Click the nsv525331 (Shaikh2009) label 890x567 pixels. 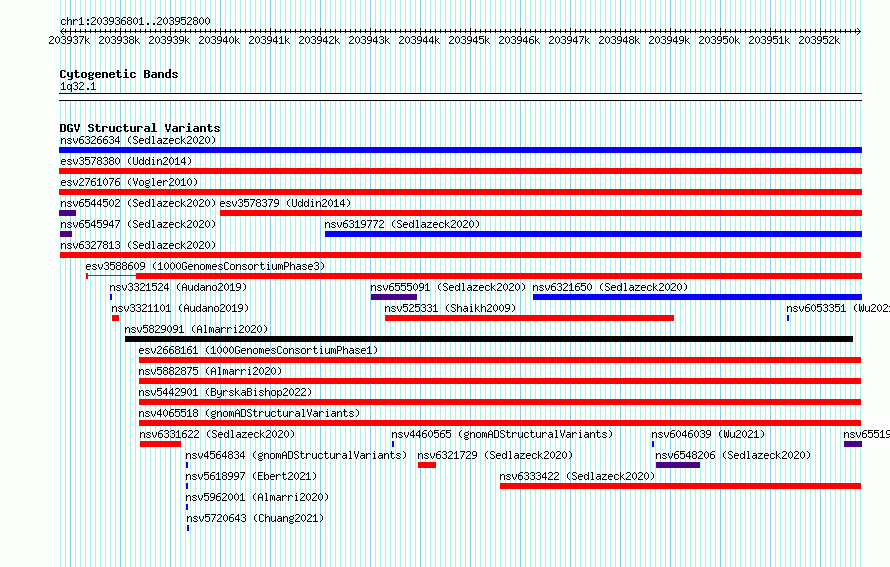pos(450,308)
